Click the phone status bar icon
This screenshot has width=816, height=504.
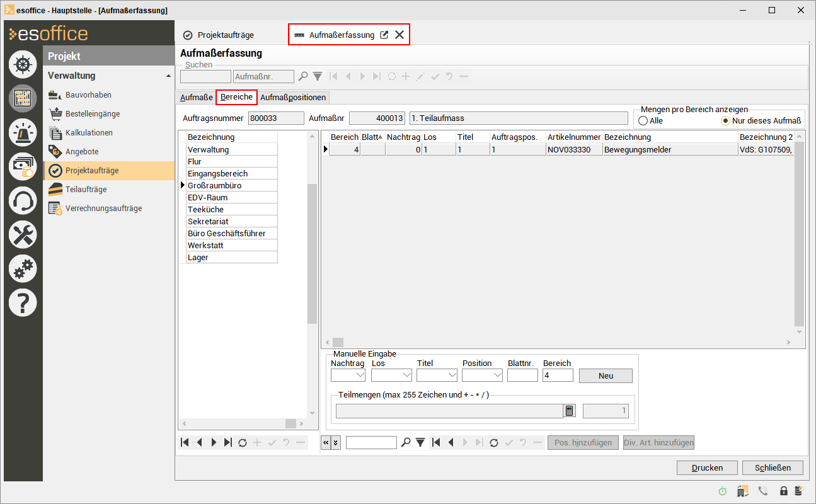(x=763, y=491)
